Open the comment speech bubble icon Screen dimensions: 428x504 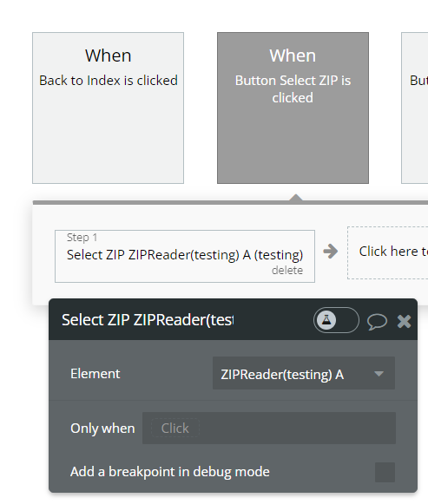click(377, 322)
